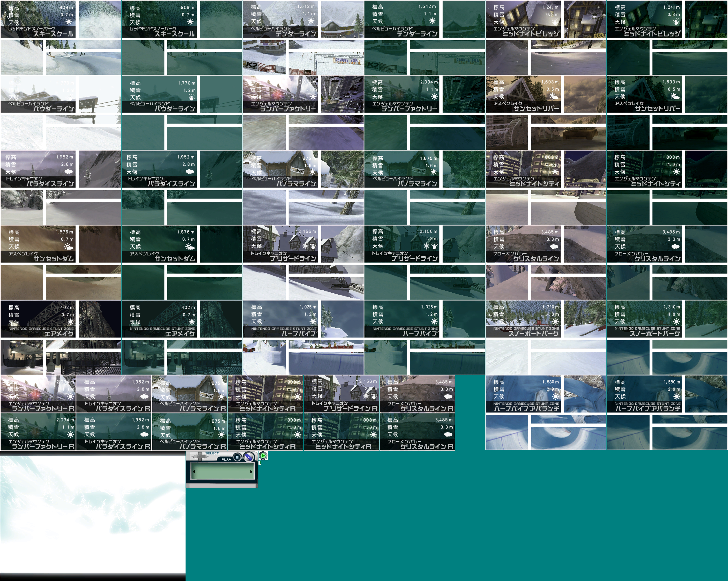Click the black left arrow in green display

[194, 472]
